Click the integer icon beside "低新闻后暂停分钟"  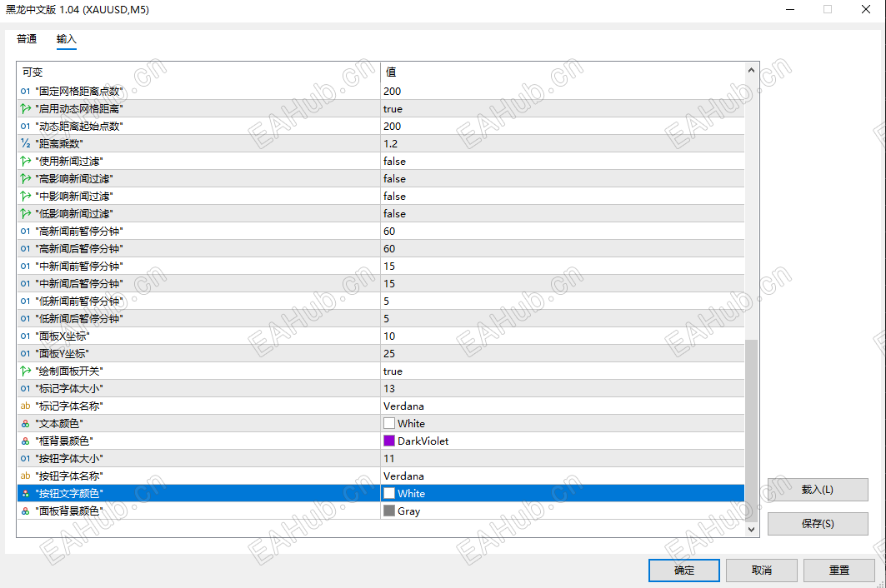point(26,319)
